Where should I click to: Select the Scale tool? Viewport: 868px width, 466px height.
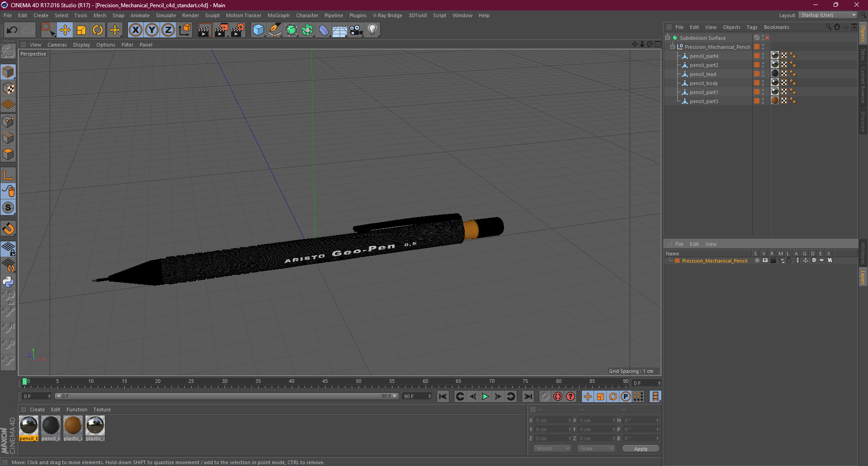81,30
